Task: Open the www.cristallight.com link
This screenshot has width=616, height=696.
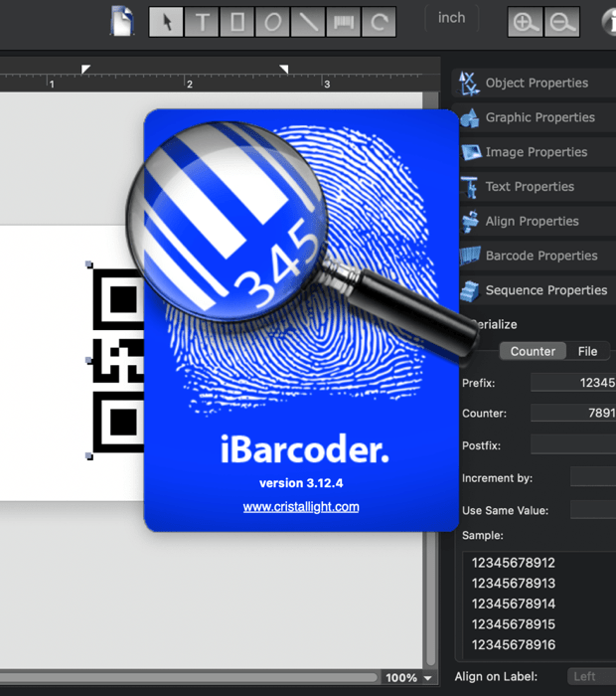Action: 301,506
